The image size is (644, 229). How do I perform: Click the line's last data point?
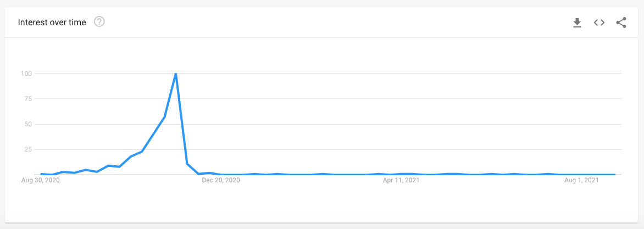coord(615,175)
